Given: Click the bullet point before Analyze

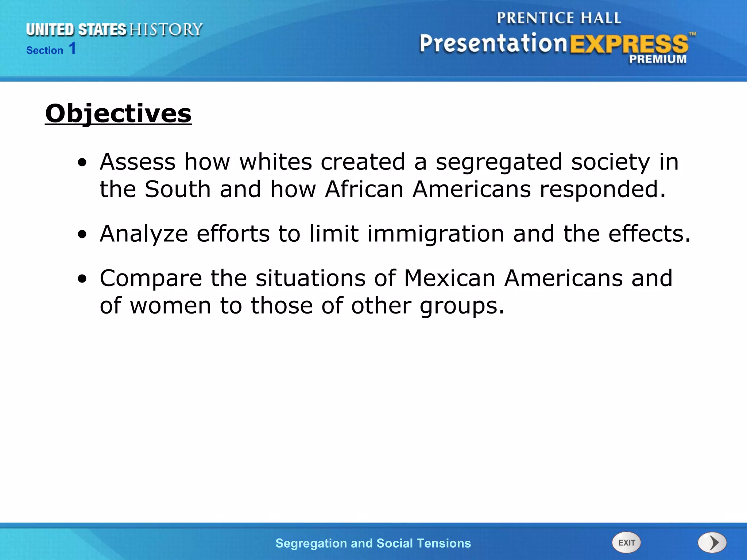Looking at the screenshot, I should pos(83,235).
